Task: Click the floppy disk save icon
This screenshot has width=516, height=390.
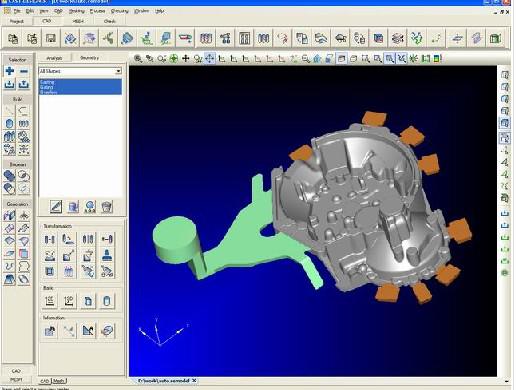Action: [x=51, y=38]
